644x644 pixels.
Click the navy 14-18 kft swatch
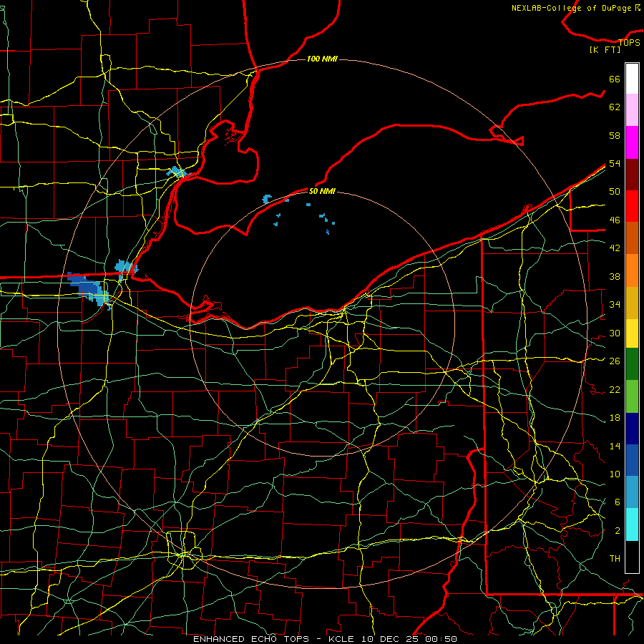pos(632,429)
